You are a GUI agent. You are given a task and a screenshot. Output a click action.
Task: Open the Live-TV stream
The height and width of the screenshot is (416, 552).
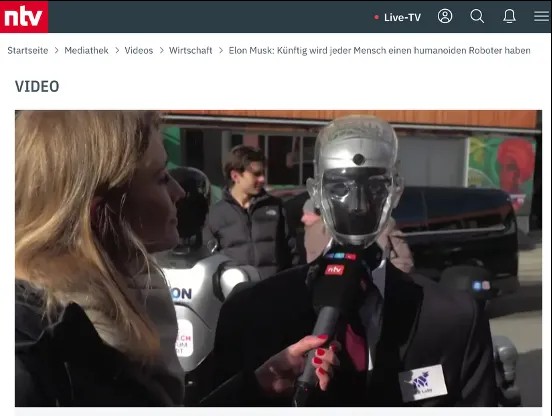click(x=398, y=17)
